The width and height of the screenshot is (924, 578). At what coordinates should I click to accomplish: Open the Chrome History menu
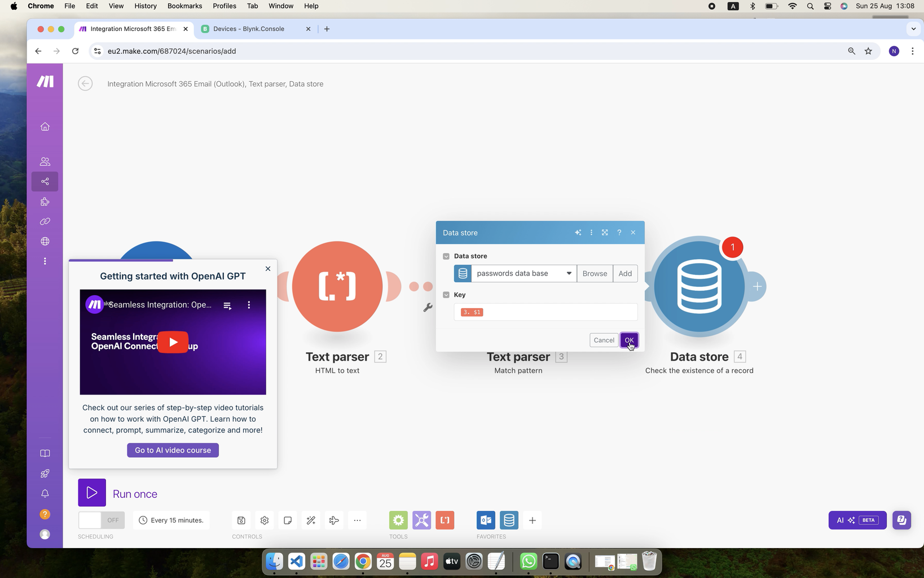[x=146, y=6]
